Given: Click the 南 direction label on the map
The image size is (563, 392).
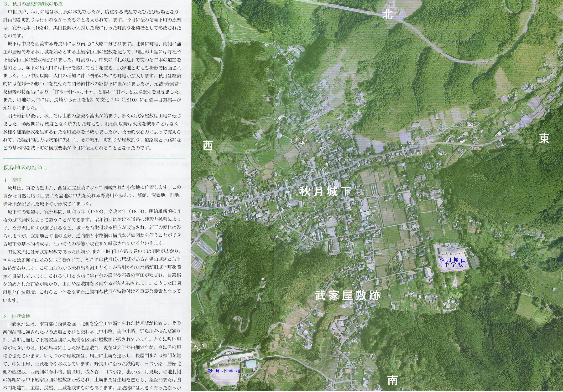Looking at the screenshot, I should coord(393,381).
